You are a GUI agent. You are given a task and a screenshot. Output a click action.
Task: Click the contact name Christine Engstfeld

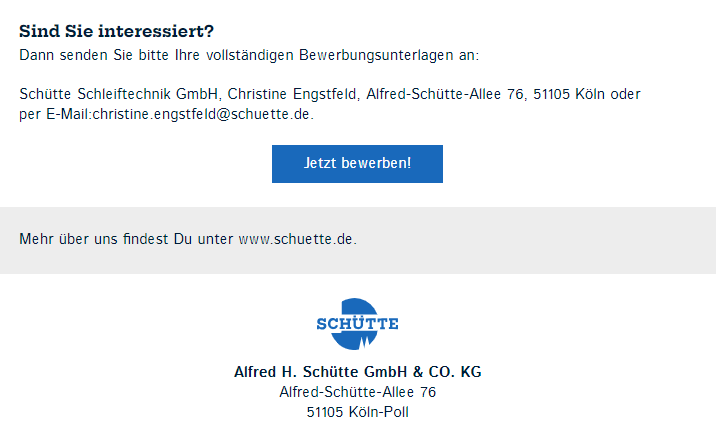pyautogui.click(x=291, y=94)
